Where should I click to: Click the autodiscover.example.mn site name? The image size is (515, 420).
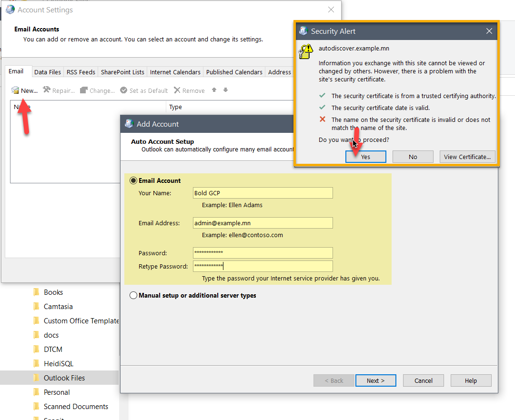[x=353, y=48]
